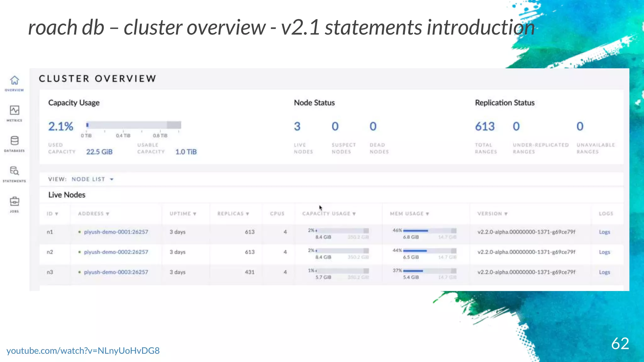Click the cluster capacity usage bar
The height and width of the screenshot is (362, 644).
click(x=134, y=125)
